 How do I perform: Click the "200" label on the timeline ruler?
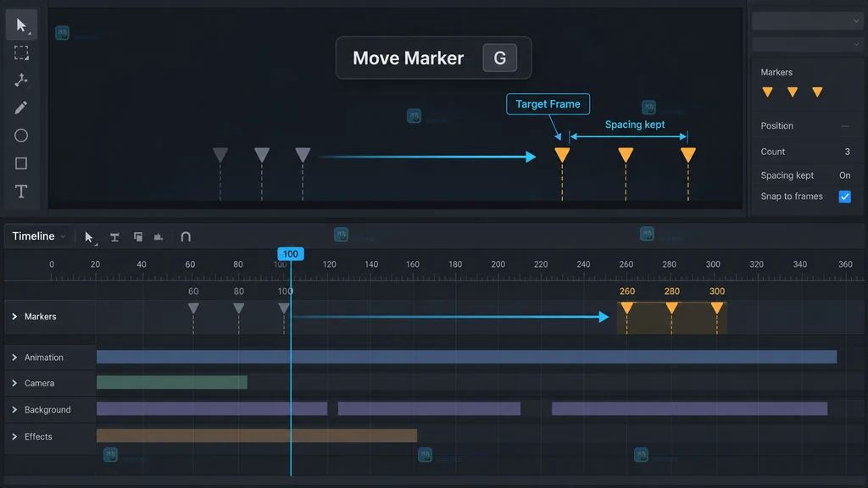point(498,264)
